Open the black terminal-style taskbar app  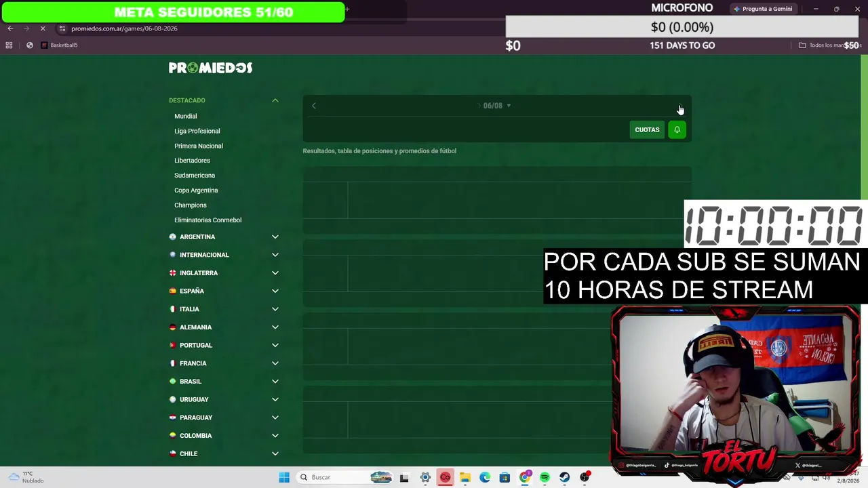coord(404,477)
